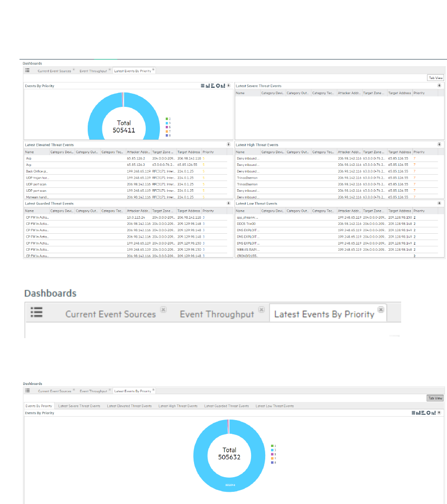Image resolution: width=447 pixels, height=504 pixels.
Task: Open Current Event Sources tab in the tiled dashboard
Action: tap(54, 71)
